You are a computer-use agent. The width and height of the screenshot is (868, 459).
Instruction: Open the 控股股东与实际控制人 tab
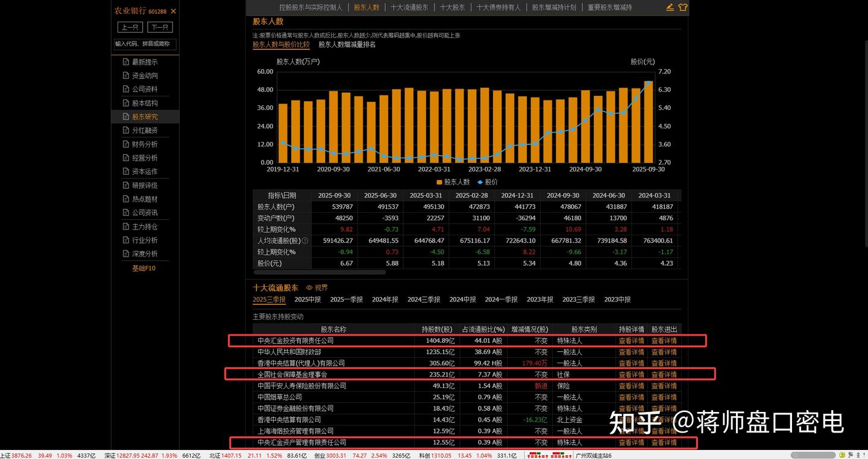311,8
